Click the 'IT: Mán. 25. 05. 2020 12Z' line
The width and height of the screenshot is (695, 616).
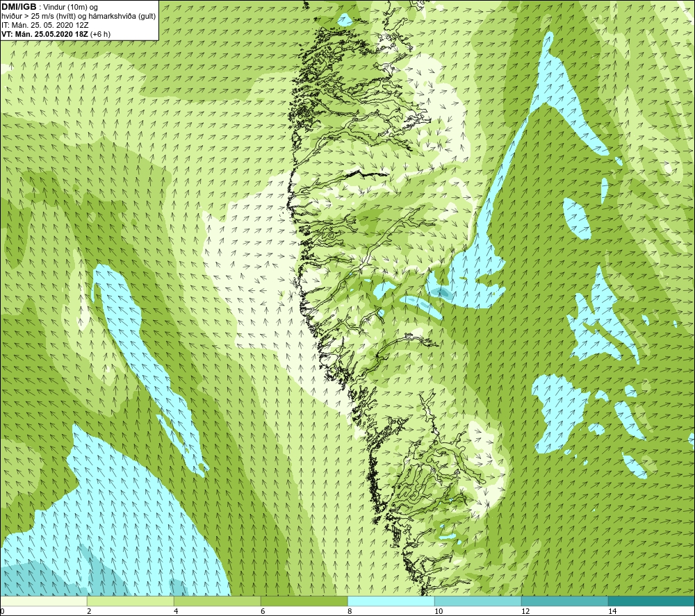coord(44,25)
